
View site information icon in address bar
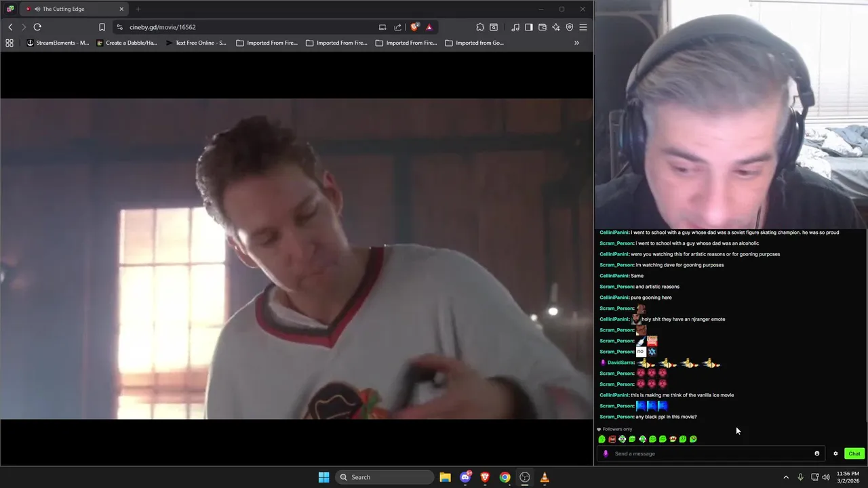point(119,27)
